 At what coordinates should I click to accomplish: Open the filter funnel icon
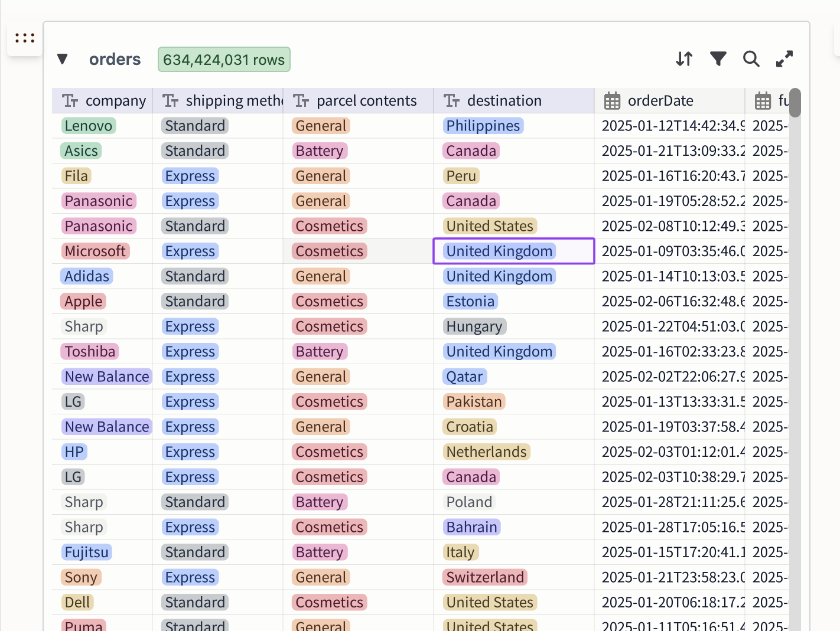pyautogui.click(x=718, y=59)
